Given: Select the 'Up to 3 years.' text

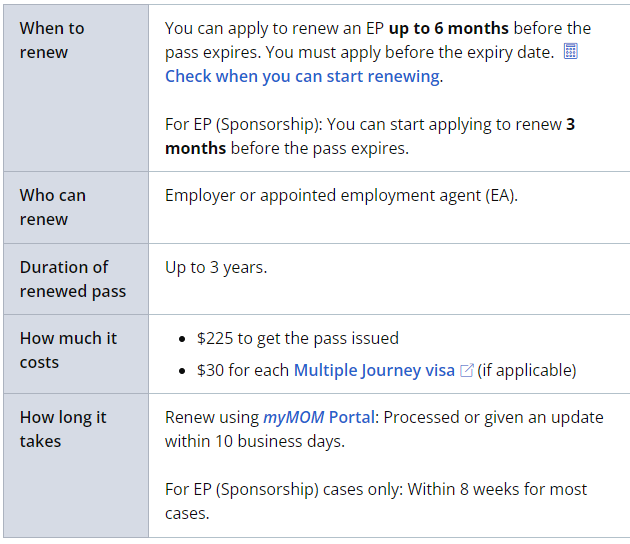Looking at the screenshot, I should click(x=216, y=267).
